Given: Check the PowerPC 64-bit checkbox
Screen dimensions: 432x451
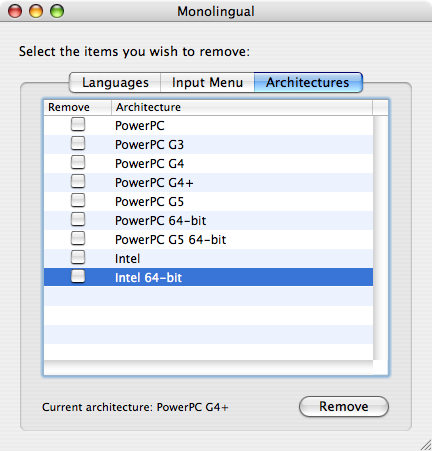Looking at the screenshot, I should (x=78, y=219).
